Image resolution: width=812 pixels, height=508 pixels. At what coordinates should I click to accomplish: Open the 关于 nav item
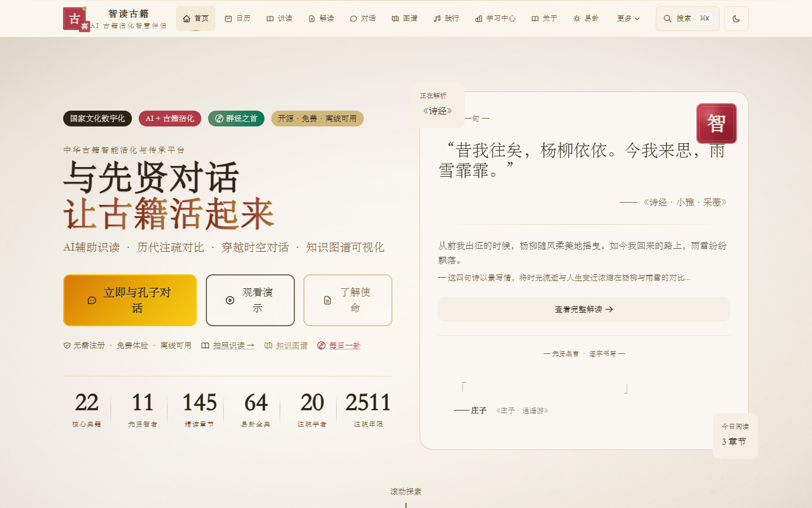(544, 19)
